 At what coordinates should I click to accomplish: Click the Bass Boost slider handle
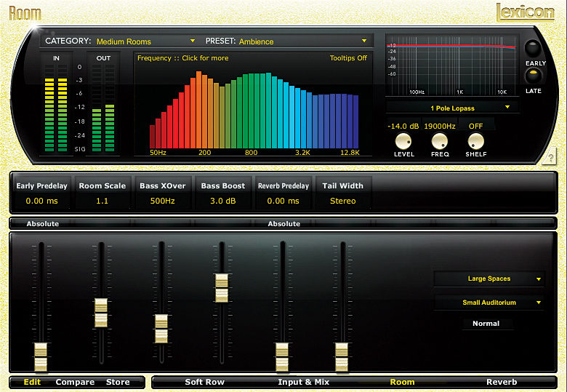pyautogui.click(x=222, y=288)
